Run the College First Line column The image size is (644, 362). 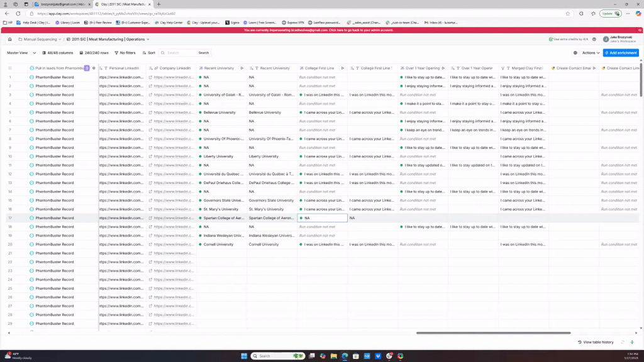343,68
